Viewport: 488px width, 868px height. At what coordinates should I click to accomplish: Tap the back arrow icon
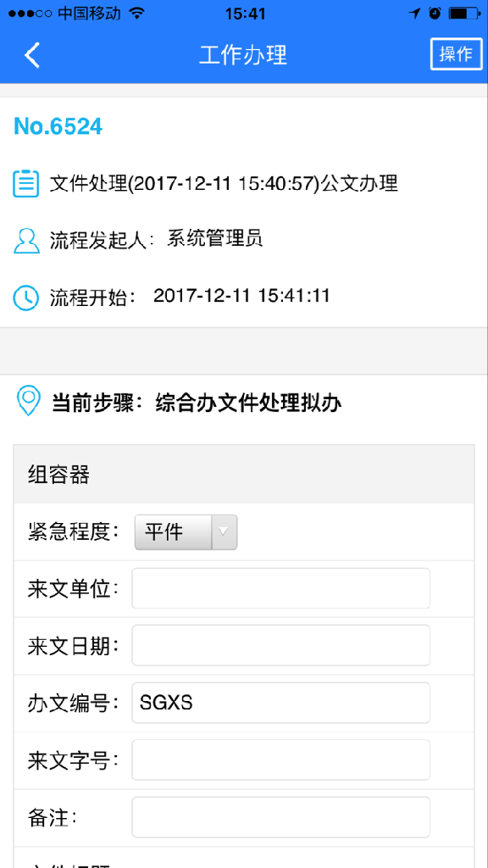click(32, 55)
